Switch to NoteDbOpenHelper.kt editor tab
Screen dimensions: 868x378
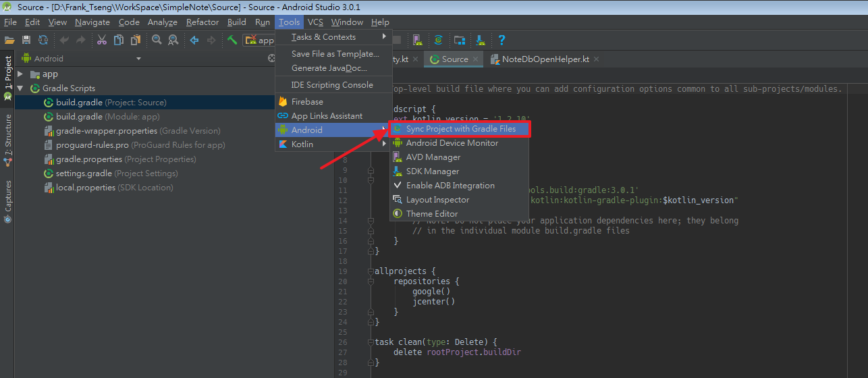tap(545, 59)
